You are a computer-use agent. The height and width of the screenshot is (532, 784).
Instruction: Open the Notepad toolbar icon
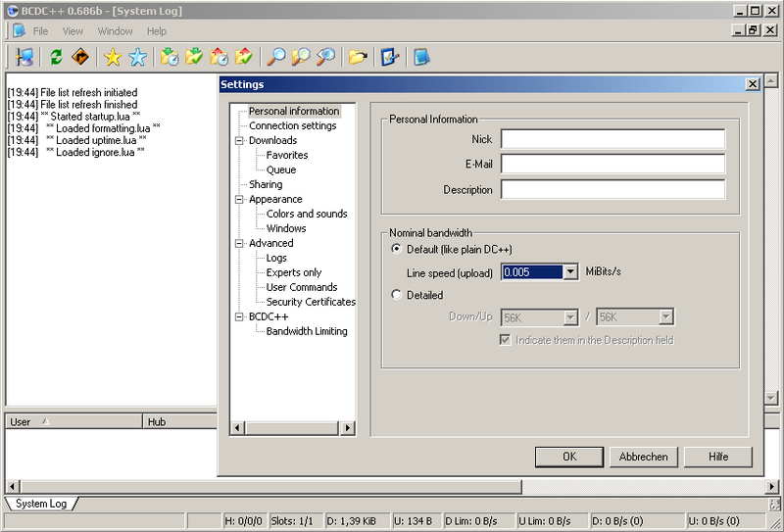tap(422, 57)
